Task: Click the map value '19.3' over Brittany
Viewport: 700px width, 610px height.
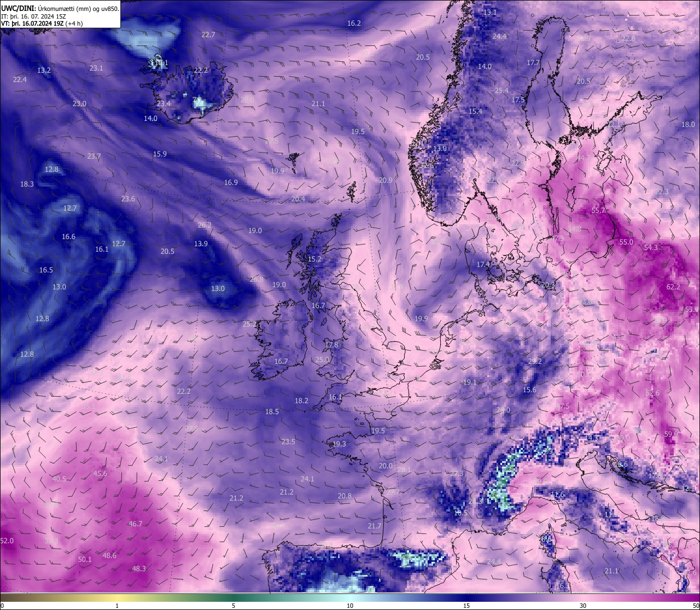Action: coord(339,444)
